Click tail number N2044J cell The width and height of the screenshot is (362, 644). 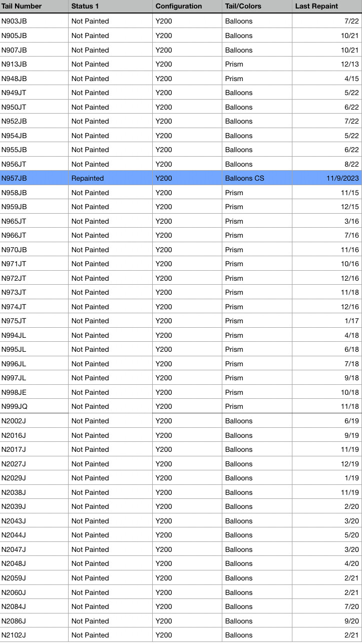tap(14, 535)
